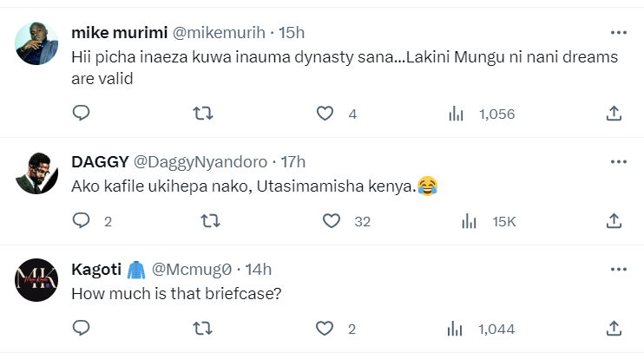644x359 pixels.
Task: Share DAGGY's tweet
Action: (614, 221)
